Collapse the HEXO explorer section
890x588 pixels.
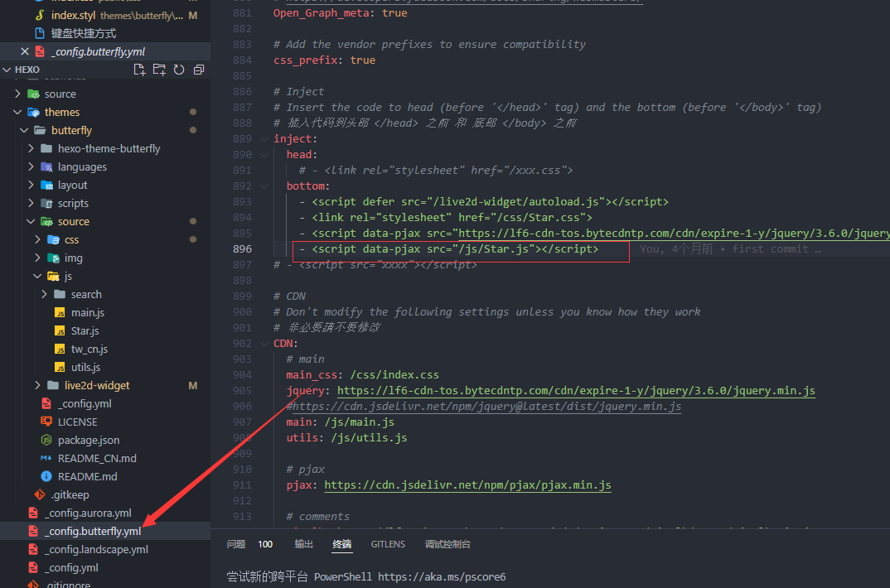point(7,70)
